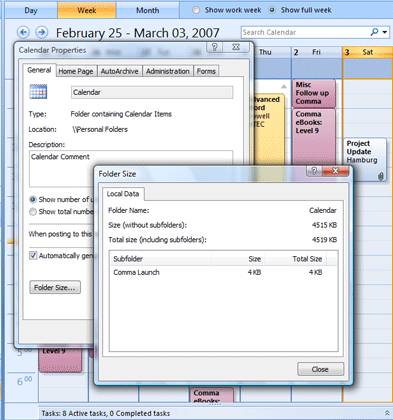Screen dimensions: 393x420
Task: Click the Folder Size... button
Action: click(55, 287)
